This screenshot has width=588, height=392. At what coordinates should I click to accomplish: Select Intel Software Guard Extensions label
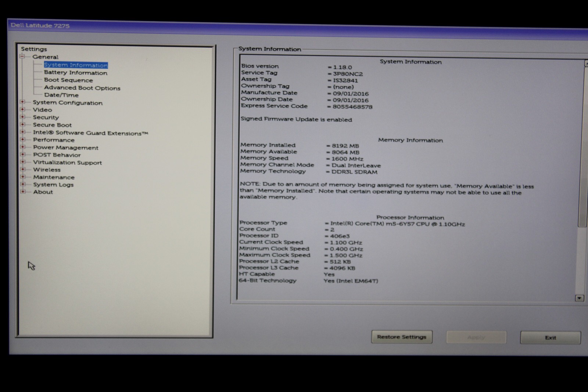click(90, 133)
